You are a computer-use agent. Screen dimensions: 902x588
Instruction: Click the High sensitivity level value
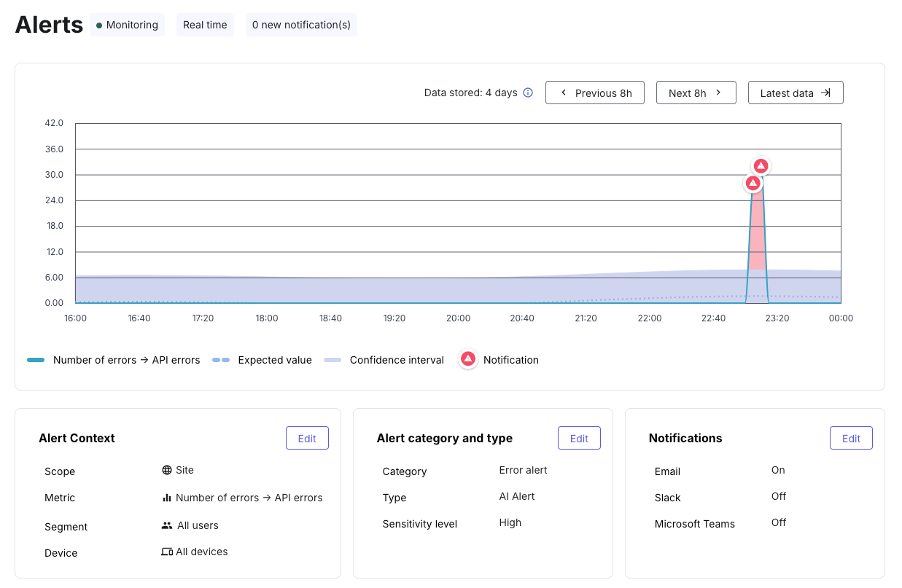pyautogui.click(x=510, y=522)
